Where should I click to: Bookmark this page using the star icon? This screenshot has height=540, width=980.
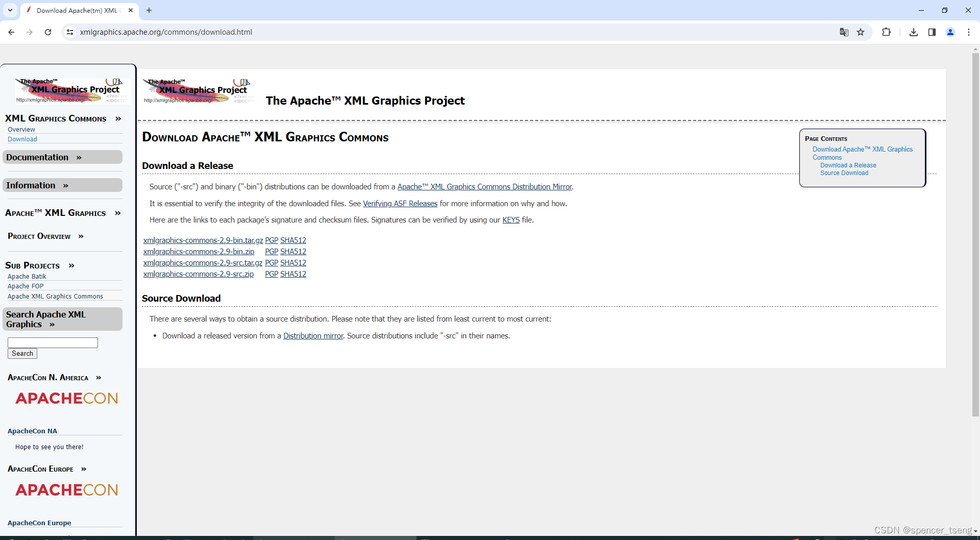[x=861, y=32]
